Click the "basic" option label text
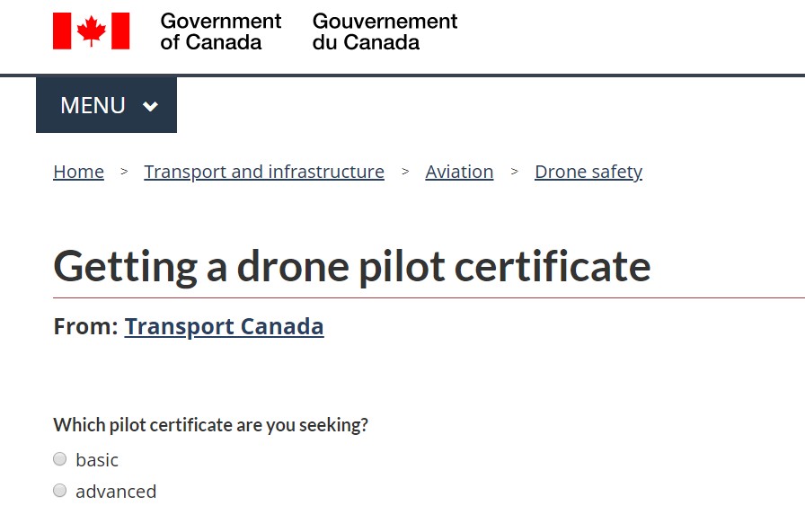Image resolution: width=805 pixels, height=532 pixels. point(97,460)
